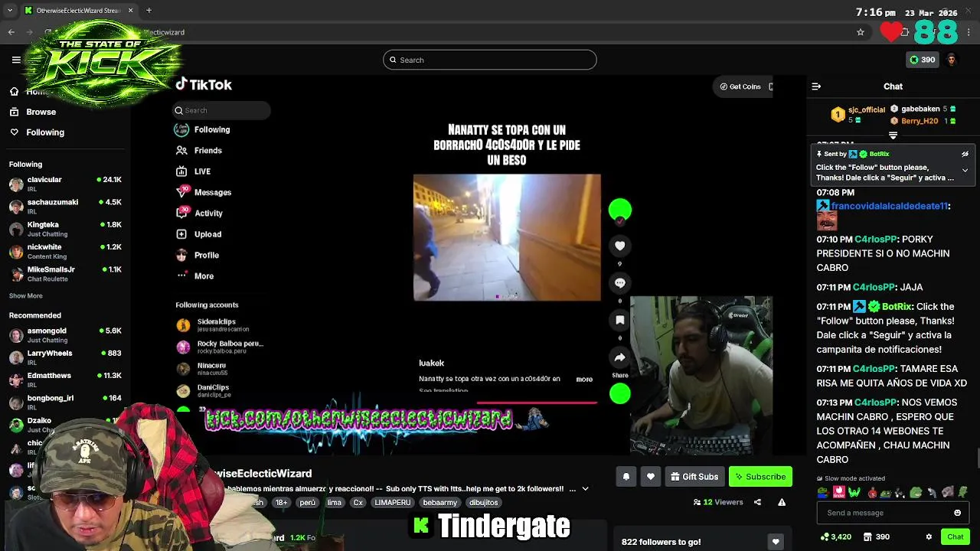Open TikTok LIVE section
This screenshot has width=980, height=551.
(194, 171)
